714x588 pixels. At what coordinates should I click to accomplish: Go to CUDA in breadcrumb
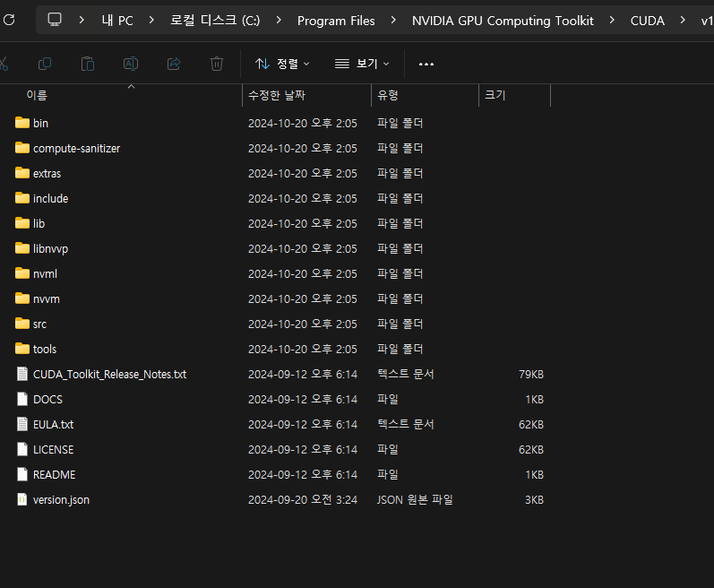pyautogui.click(x=647, y=21)
